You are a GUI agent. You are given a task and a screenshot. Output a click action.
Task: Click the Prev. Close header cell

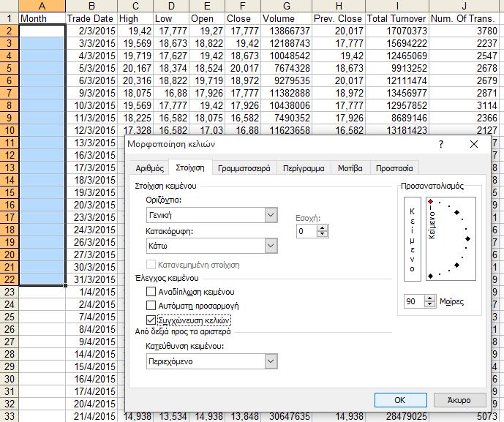339,18
